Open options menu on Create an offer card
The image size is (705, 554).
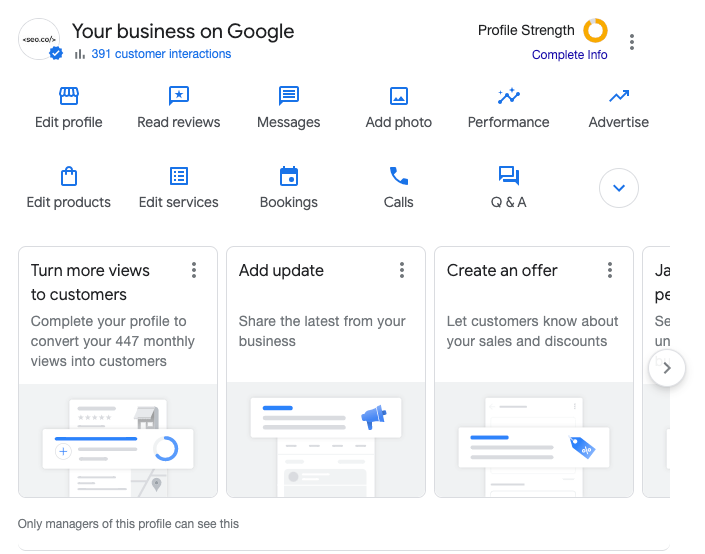(x=610, y=270)
